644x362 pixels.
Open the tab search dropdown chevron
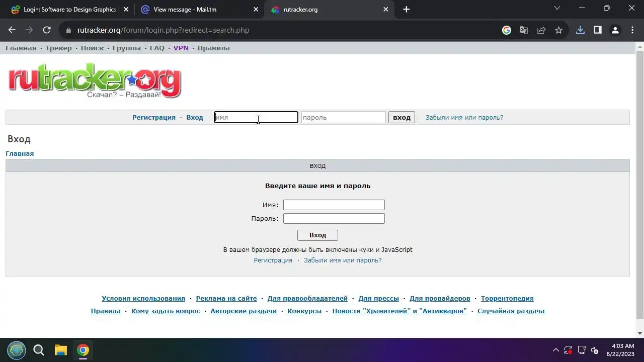557,8
